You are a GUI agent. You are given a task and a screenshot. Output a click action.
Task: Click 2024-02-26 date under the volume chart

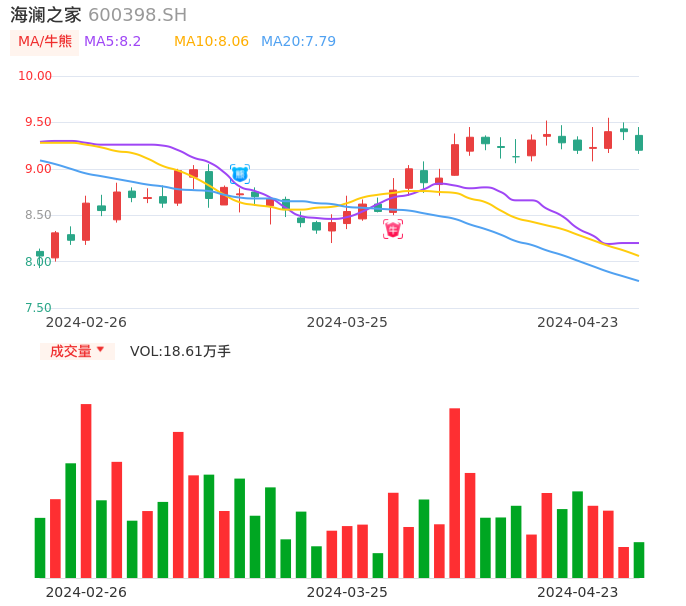(x=86, y=592)
